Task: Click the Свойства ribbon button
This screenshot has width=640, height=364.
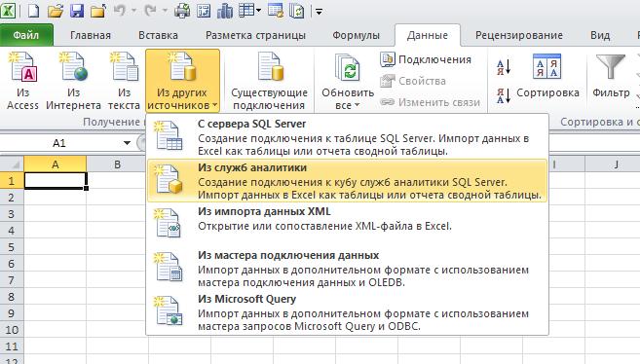Action: (413, 81)
